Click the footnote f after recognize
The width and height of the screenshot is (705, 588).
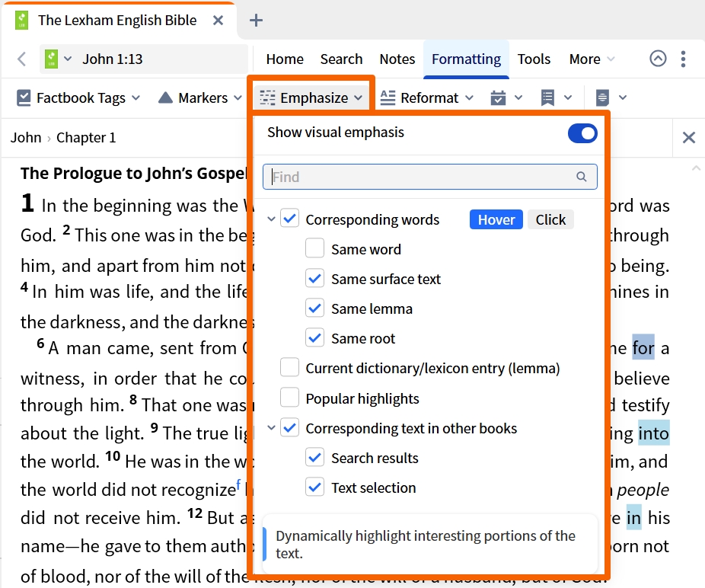point(238,484)
